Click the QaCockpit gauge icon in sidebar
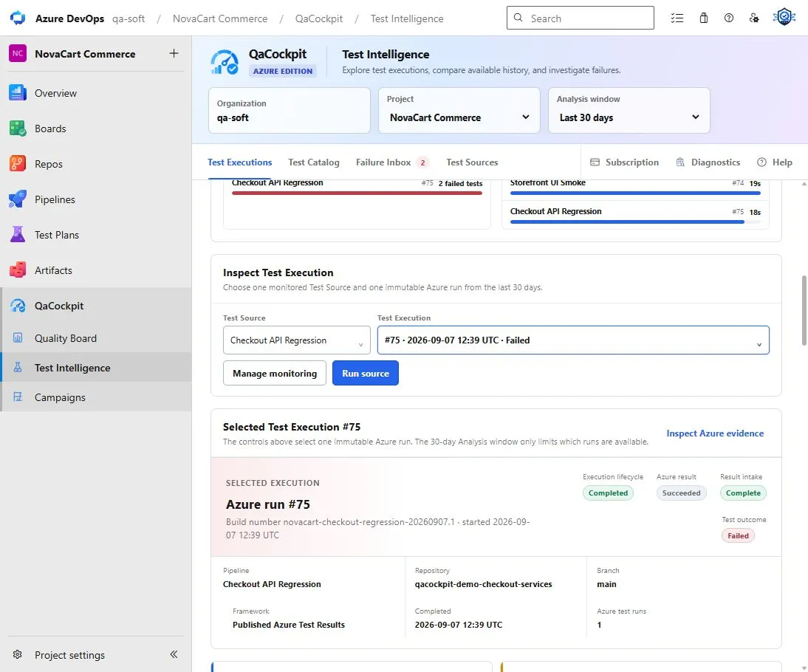This screenshot has height=672, width=808. [18, 306]
